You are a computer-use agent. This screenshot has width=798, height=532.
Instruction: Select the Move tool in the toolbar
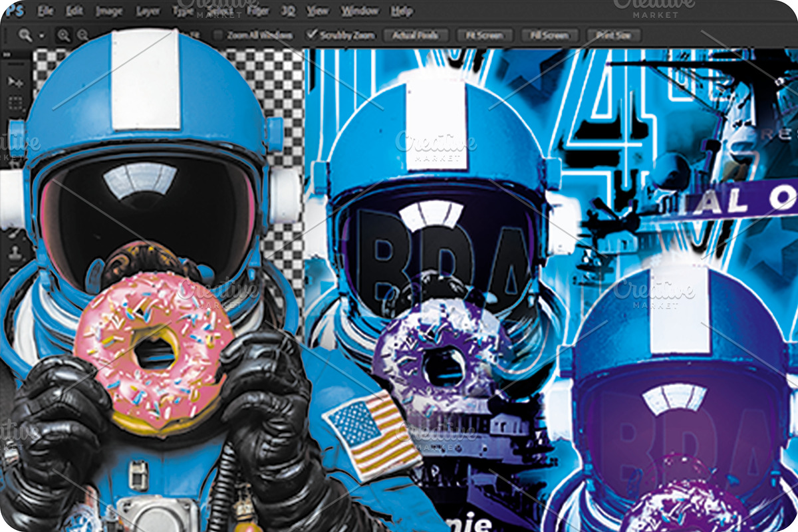15,82
